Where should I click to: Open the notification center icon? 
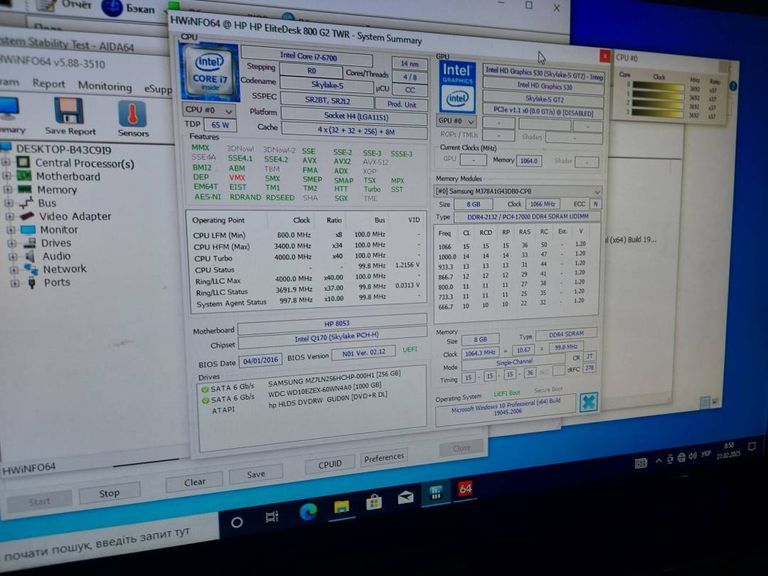pyautogui.click(x=751, y=446)
